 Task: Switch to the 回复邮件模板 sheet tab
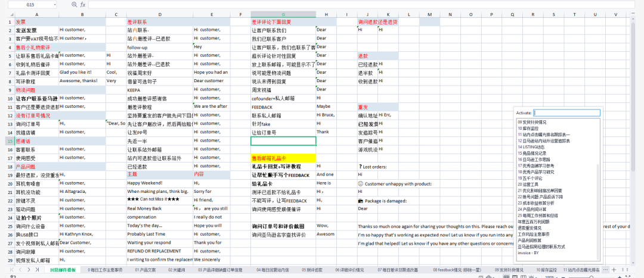click(x=63, y=270)
